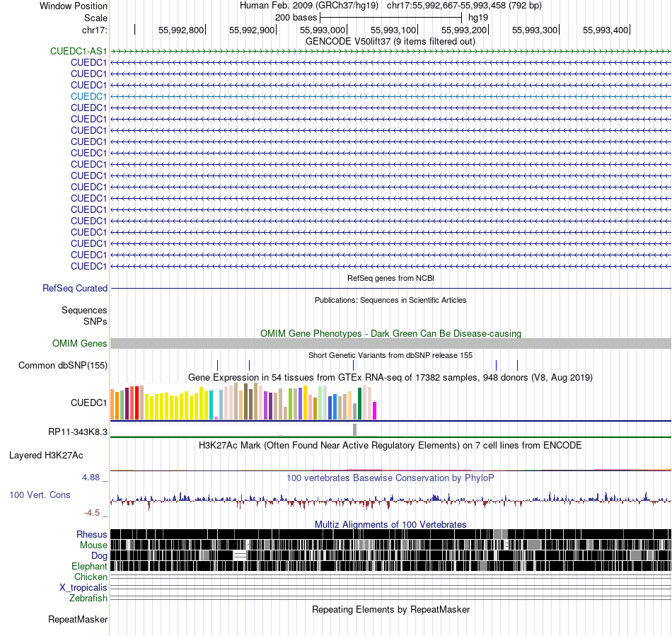The height and width of the screenshot is (636, 672).
Task: Open the light-blue highlighted CUEDC1 transcript label
Action: (x=88, y=96)
